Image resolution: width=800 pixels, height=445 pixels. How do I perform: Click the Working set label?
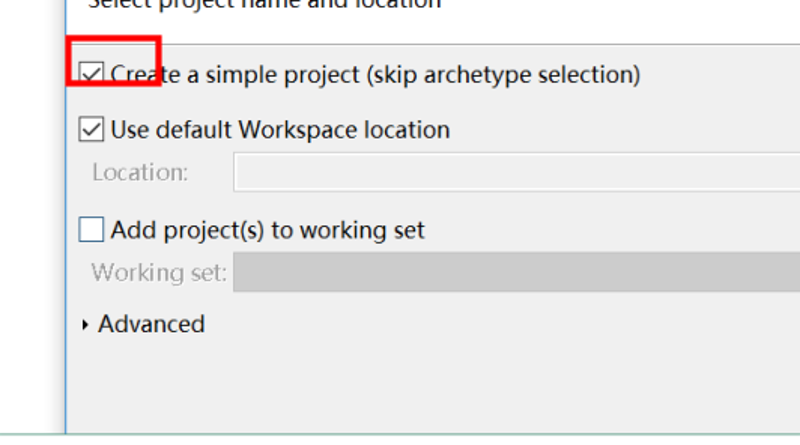(159, 273)
